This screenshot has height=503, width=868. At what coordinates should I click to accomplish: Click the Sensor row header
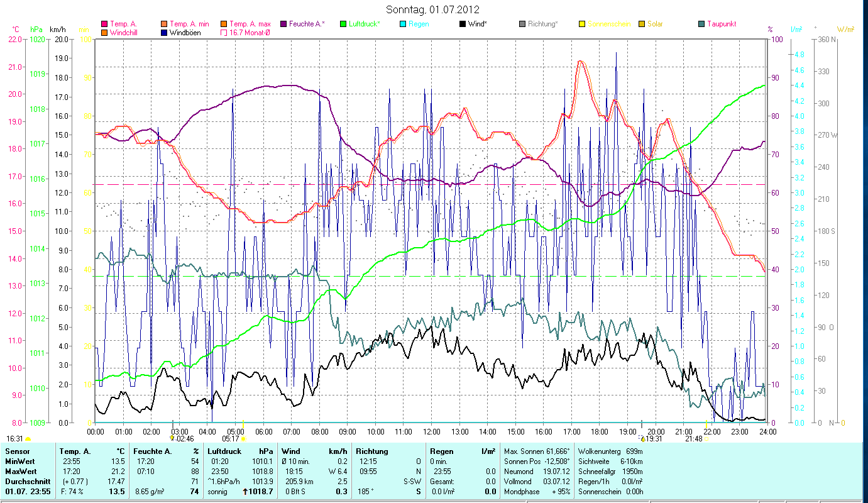tap(17, 451)
